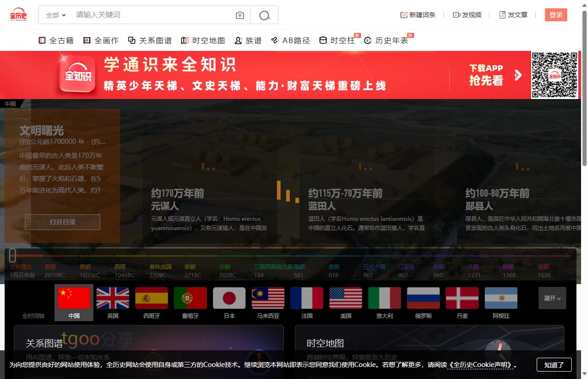Click the magnifier search button

coord(264,15)
